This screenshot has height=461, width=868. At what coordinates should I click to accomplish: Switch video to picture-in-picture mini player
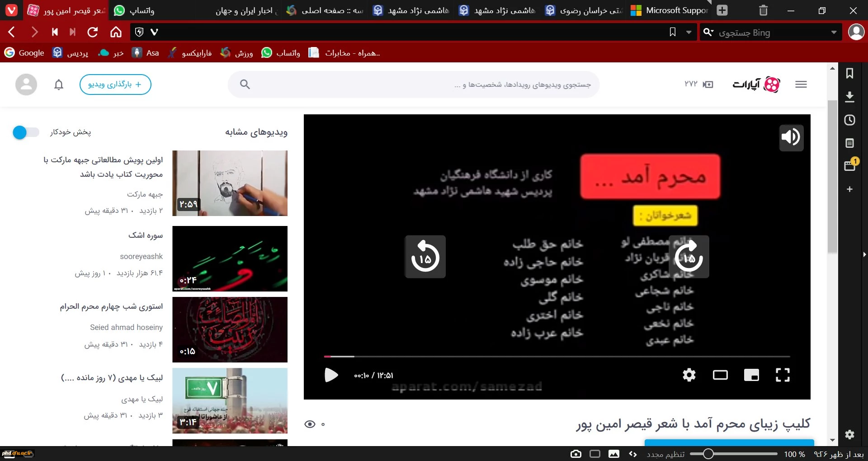[751, 375]
